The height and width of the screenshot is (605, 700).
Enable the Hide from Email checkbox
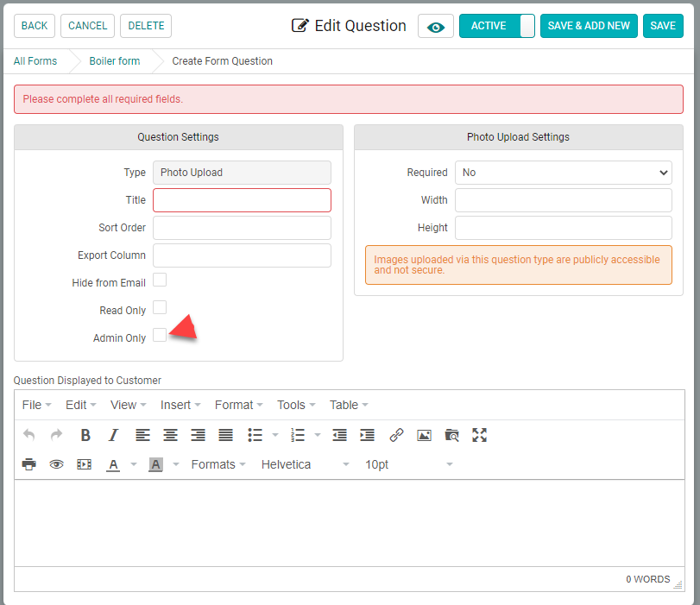pyautogui.click(x=160, y=280)
